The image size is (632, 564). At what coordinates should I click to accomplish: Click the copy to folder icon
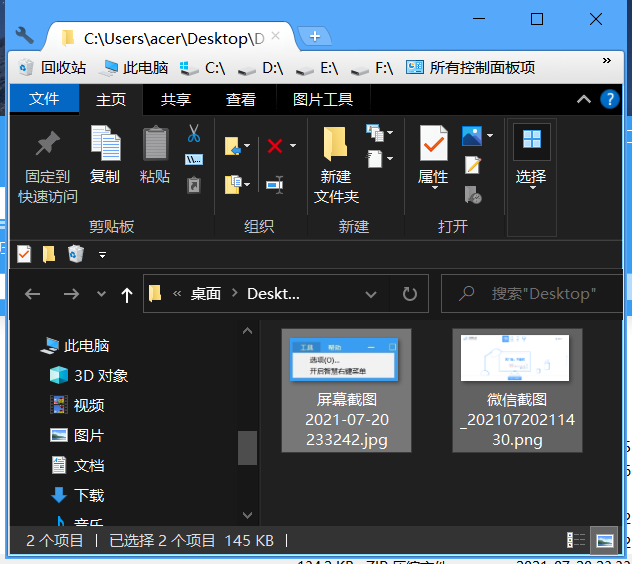pos(233,184)
